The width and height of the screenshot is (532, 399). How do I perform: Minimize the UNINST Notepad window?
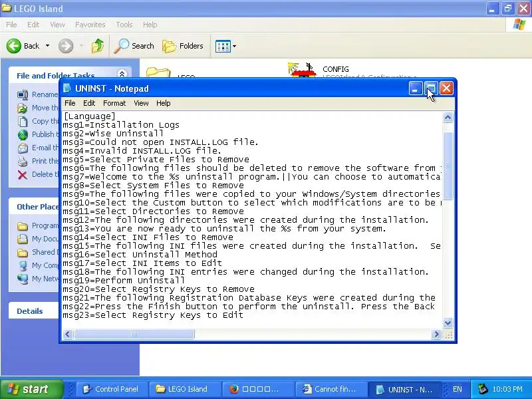tap(415, 88)
